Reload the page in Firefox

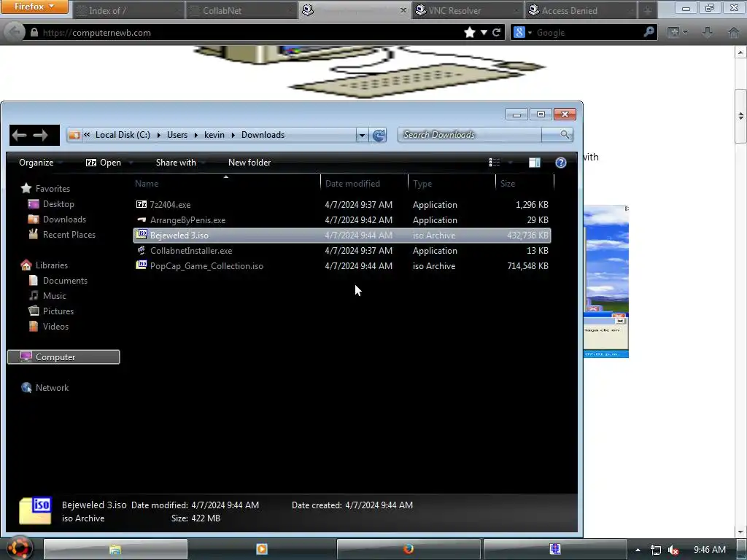pos(496,32)
